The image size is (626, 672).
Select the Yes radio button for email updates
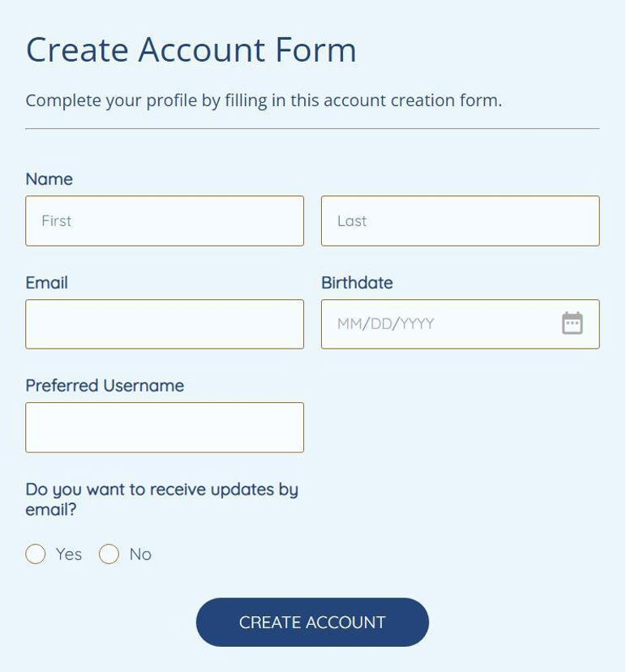click(35, 554)
